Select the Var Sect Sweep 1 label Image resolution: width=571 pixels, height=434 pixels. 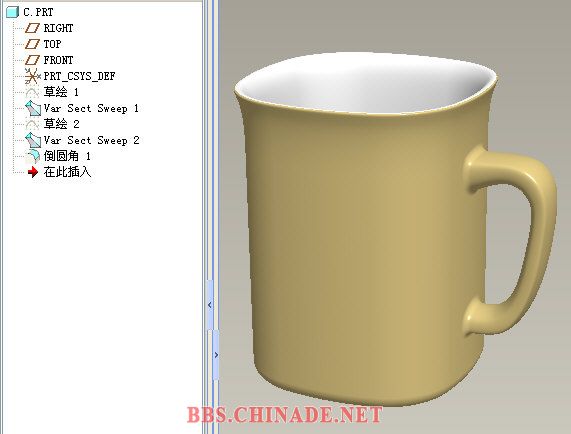click(x=91, y=108)
